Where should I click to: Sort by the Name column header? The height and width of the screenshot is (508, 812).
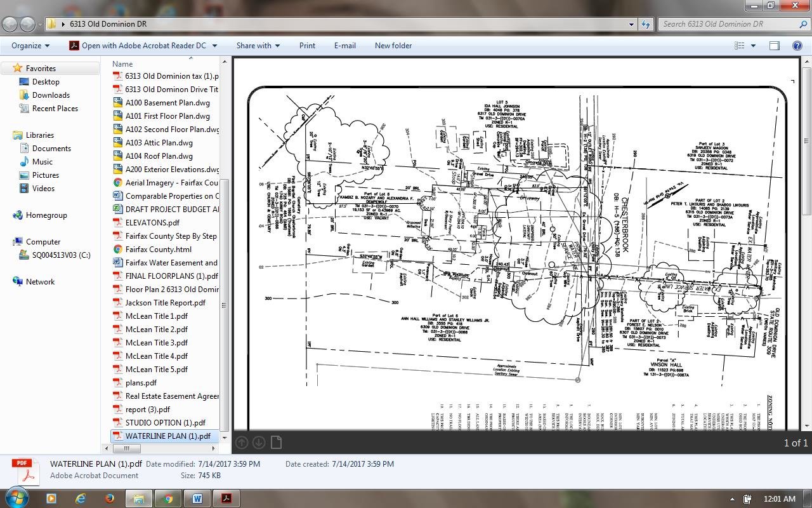[x=122, y=63]
